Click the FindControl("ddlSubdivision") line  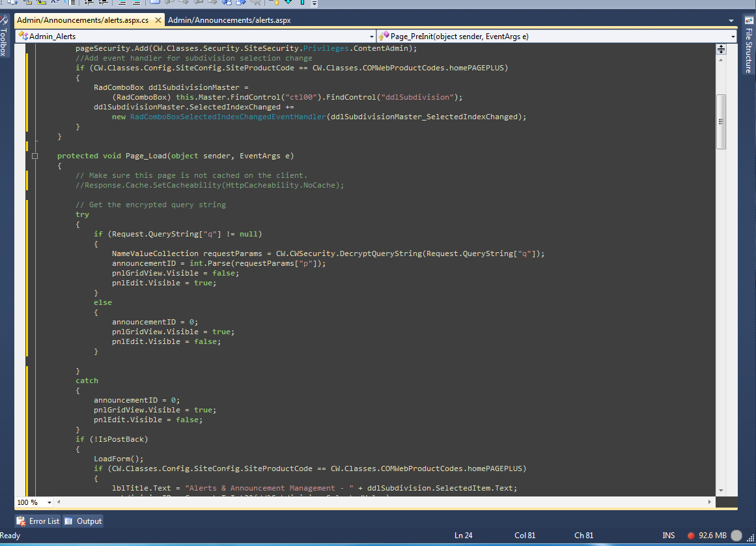[x=287, y=97]
